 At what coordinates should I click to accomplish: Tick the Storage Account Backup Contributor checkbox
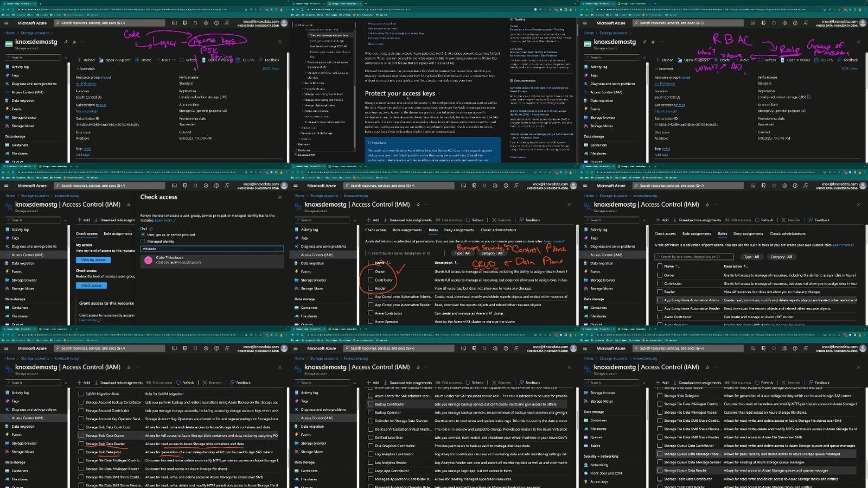81,402
